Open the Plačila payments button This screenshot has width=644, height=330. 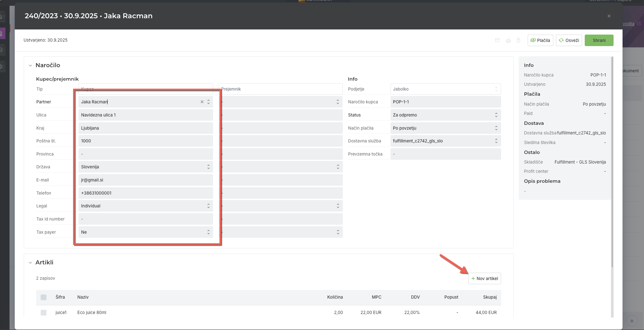click(x=540, y=40)
